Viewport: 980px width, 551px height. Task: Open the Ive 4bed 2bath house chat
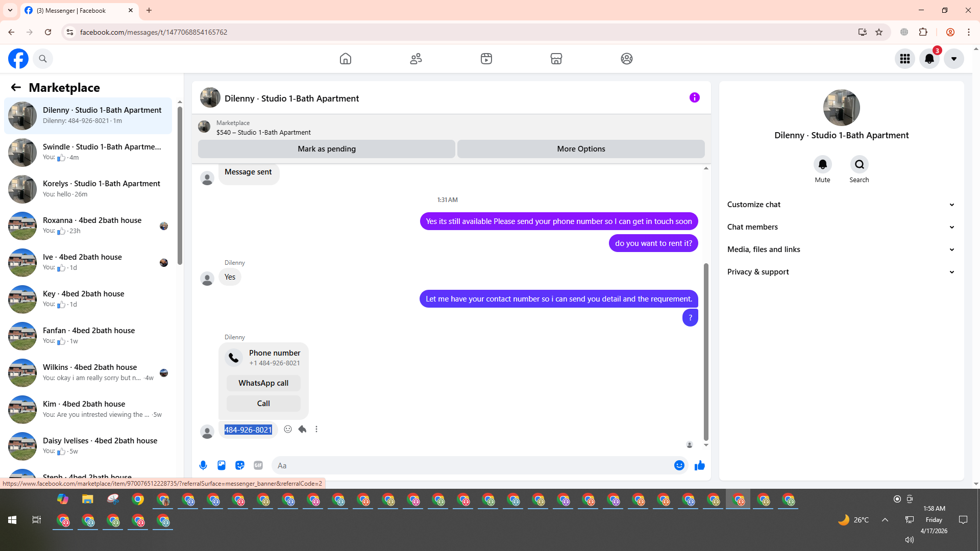point(88,263)
